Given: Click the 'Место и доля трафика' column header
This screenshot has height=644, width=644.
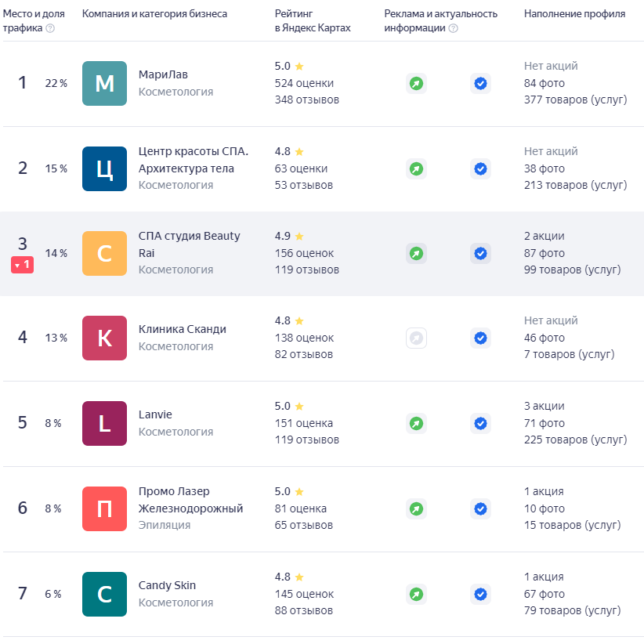Looking at the screenshot, I should [34, 21].
